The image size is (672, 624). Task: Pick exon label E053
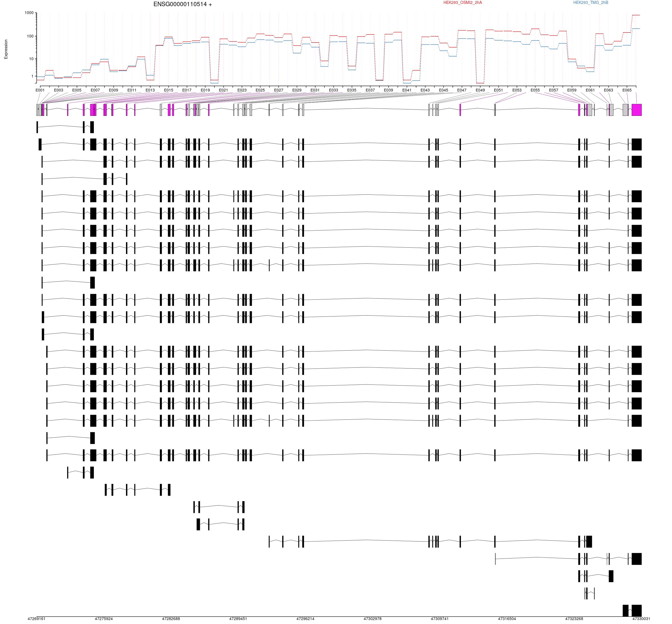pos(517,90)
